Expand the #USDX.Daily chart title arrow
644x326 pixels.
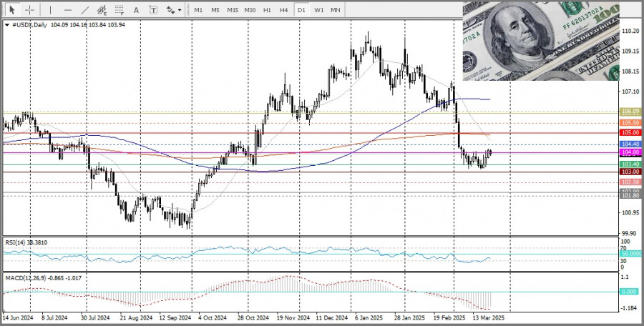(7, 25)
